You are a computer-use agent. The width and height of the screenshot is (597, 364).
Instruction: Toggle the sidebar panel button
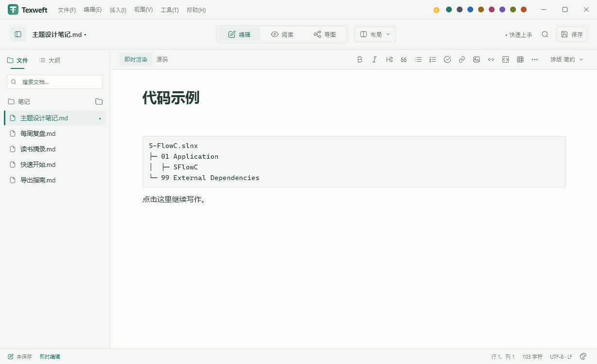(18, 34)
